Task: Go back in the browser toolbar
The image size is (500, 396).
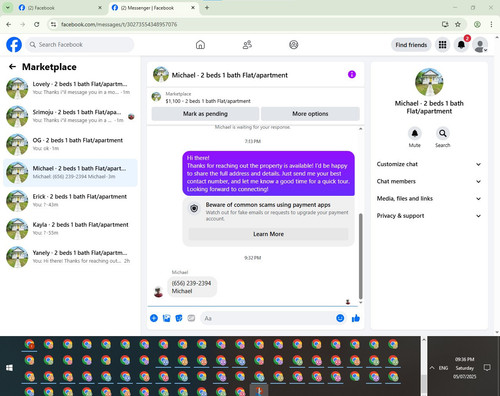Action: [x=9, y=24]
